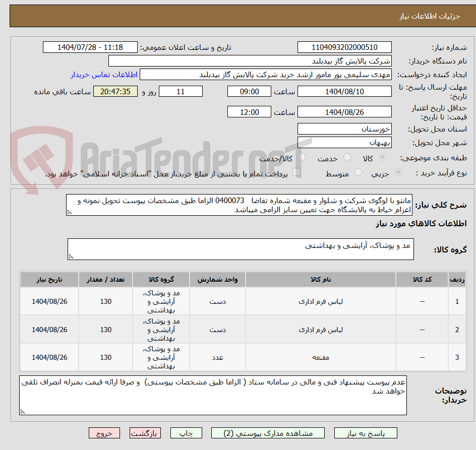The image size is (476, 450).
Task: Choose the کالا/خدمت radio option
Action: point(303,157)
